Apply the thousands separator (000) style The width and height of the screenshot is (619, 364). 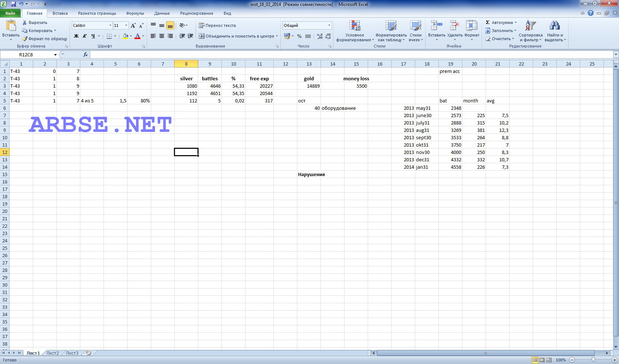[308, 36]
